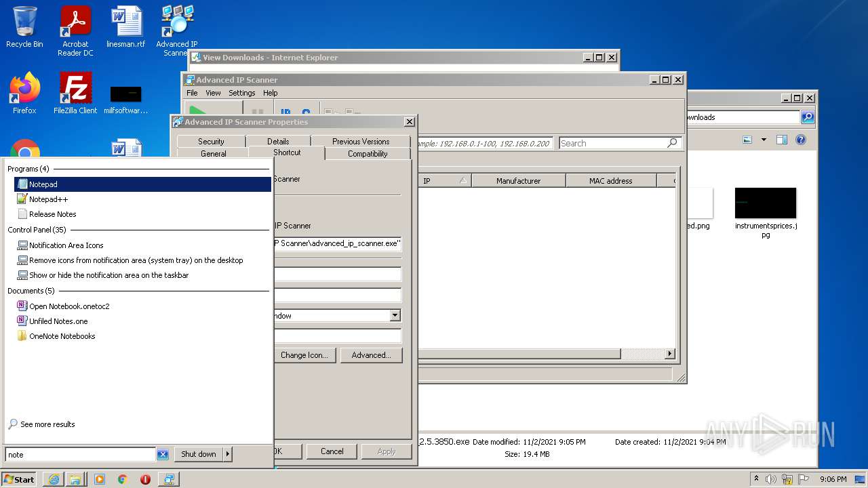Open the change view dropdown in Explorer

tap(764, 140)
